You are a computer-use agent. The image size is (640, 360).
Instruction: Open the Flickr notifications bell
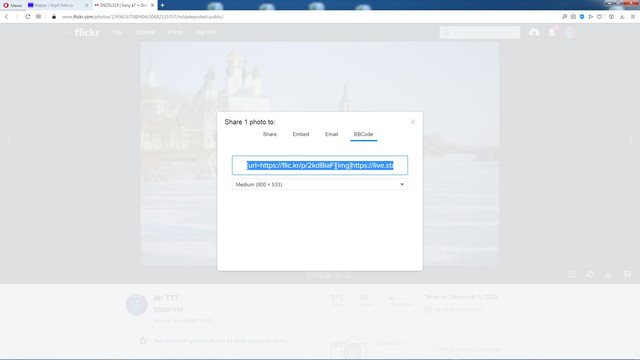(x=552, y=32)
